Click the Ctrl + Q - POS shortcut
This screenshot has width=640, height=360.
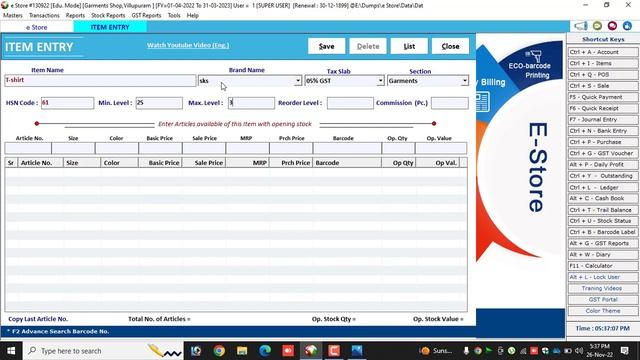603,75
